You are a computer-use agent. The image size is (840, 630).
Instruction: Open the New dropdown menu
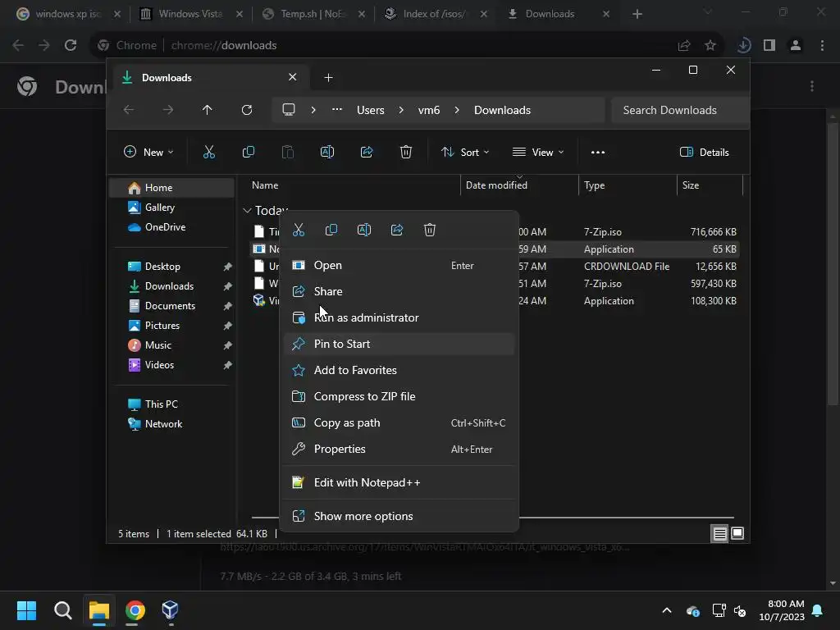(148, 152)
